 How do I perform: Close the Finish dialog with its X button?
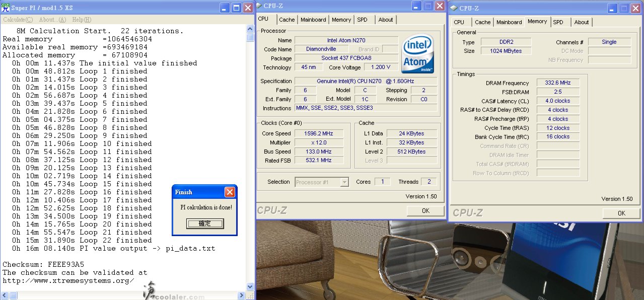(230, 192)
